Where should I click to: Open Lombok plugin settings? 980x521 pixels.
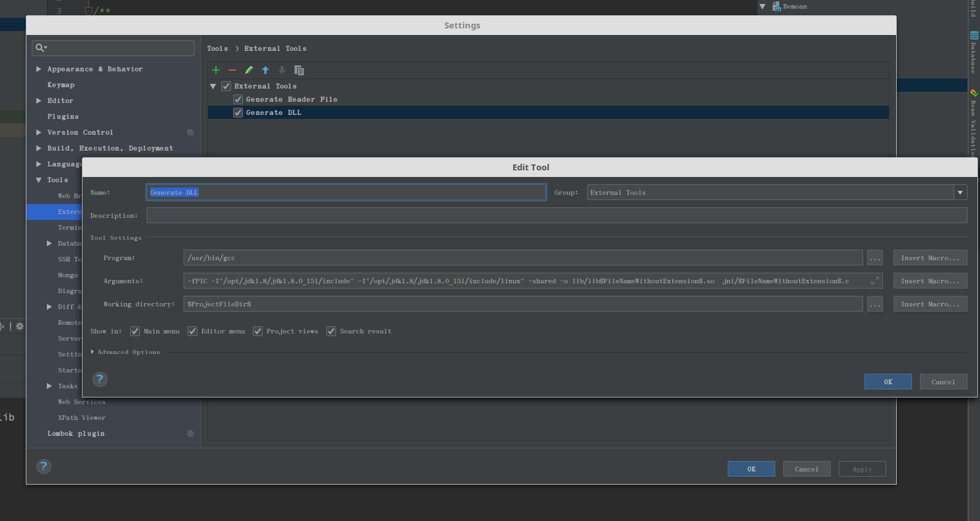pos(76,433)
